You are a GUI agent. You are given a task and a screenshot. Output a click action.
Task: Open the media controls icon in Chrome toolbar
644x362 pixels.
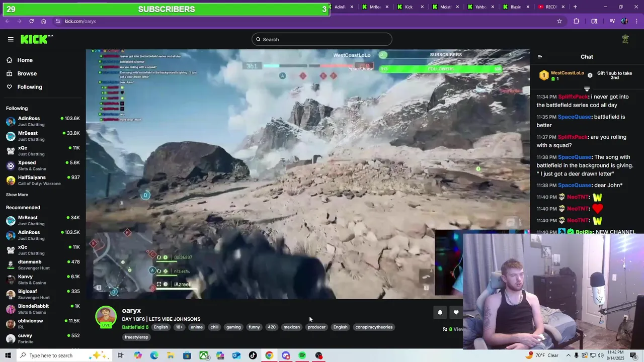tap(612, 21)
